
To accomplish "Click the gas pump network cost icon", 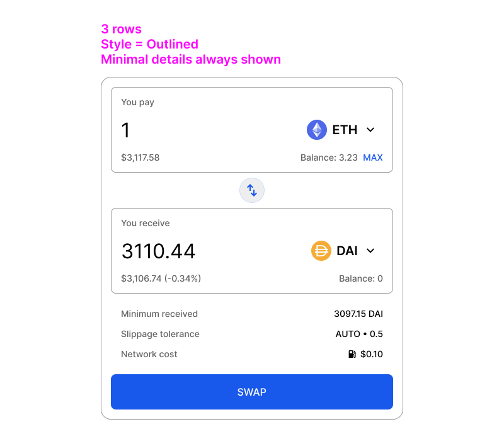I will click(352, 354).
